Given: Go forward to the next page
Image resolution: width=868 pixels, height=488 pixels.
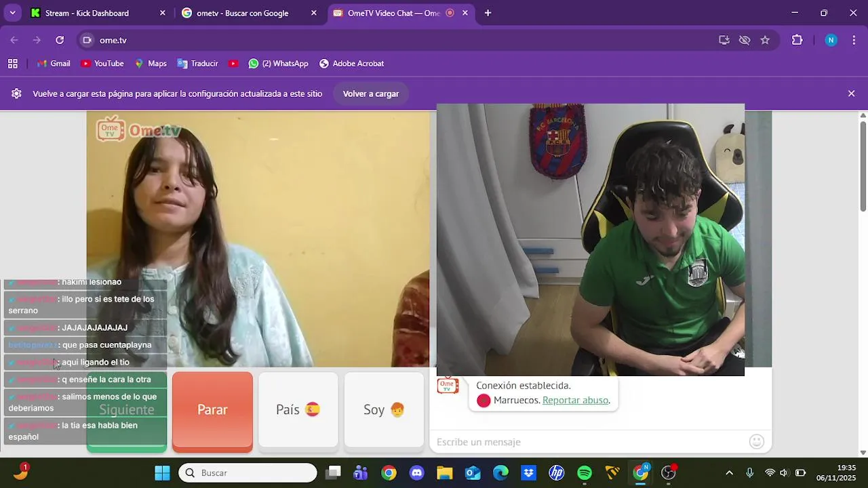Looking at the screenshot, I should click(x=37, y=40).
